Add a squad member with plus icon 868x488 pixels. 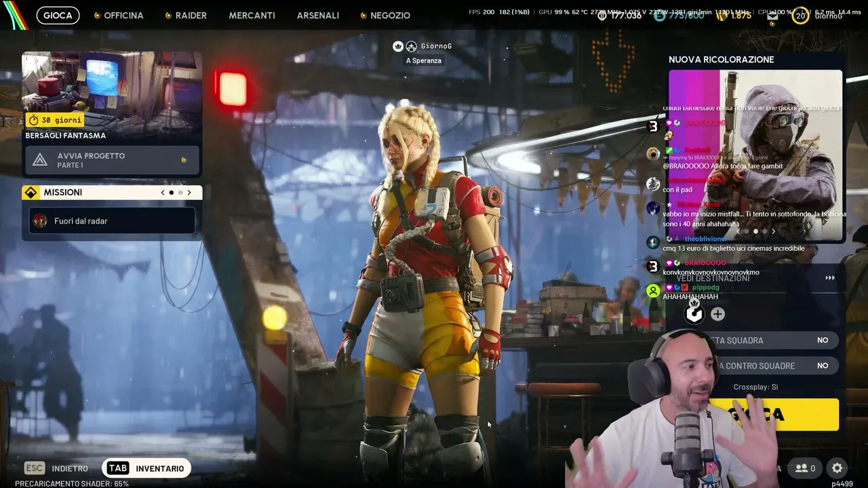pos(717,314)
